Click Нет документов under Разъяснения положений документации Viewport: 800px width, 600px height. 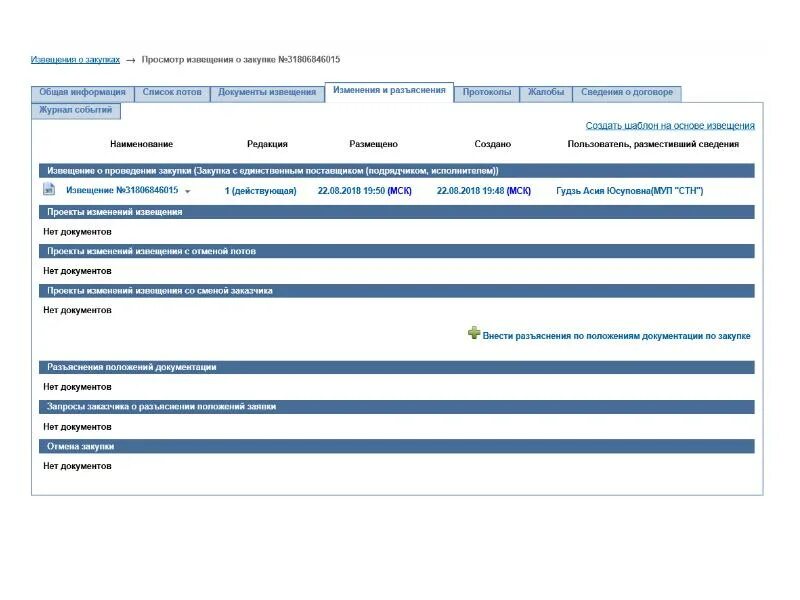pyautogui.click(x=77, y=387)
